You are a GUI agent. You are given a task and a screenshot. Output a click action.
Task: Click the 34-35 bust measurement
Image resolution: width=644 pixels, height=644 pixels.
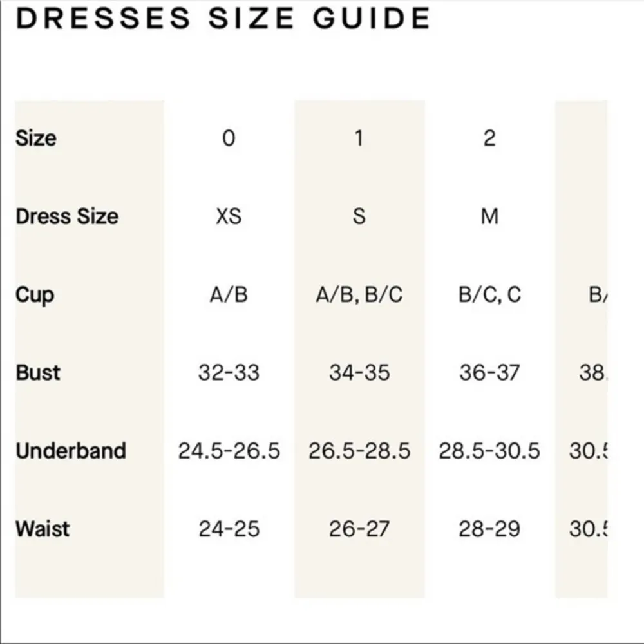[x=359, y=373]
